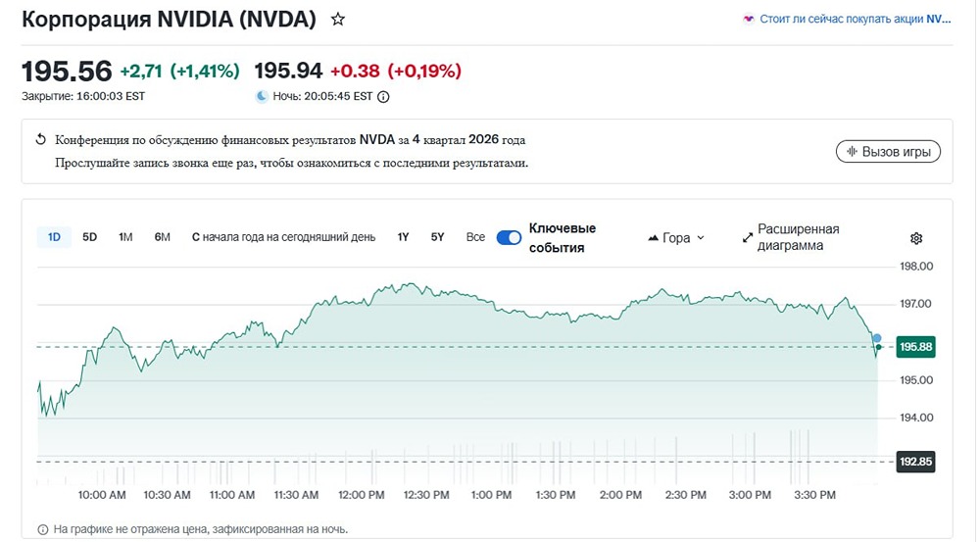Open 'Стоит ли сейчас покупать акции NV...' link
The width and height of the screenshot is (980, 542).
tap(855, 19)
